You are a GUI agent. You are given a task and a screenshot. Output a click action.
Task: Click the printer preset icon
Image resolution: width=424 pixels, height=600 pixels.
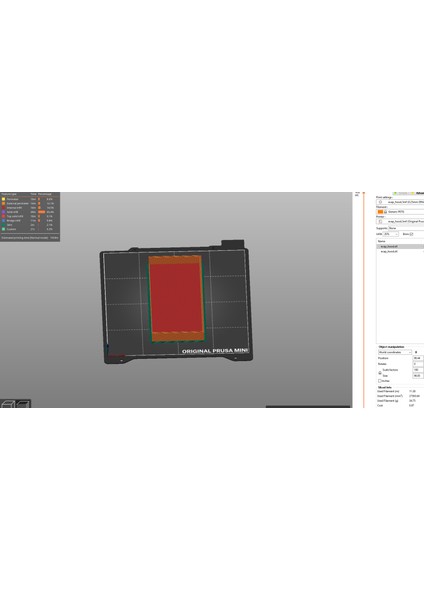(380, 221)
